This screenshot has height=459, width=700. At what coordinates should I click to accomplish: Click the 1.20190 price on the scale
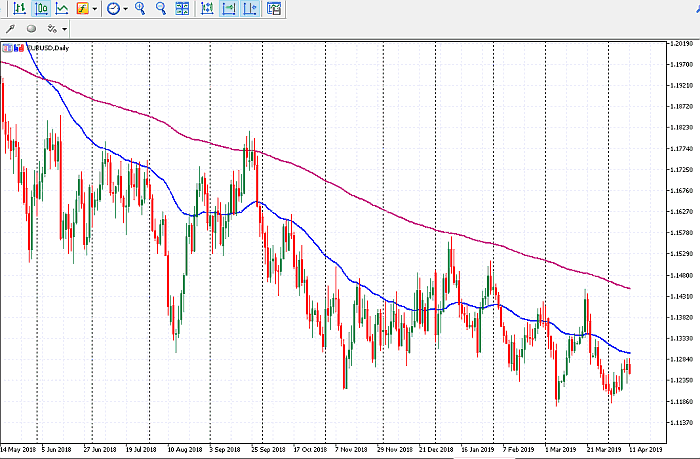pos(681,44)
